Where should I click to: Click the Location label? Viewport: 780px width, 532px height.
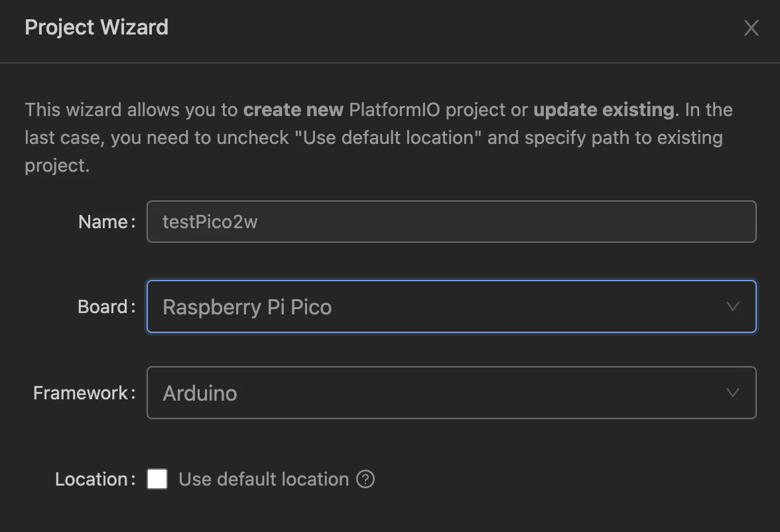tap(94, 479)
